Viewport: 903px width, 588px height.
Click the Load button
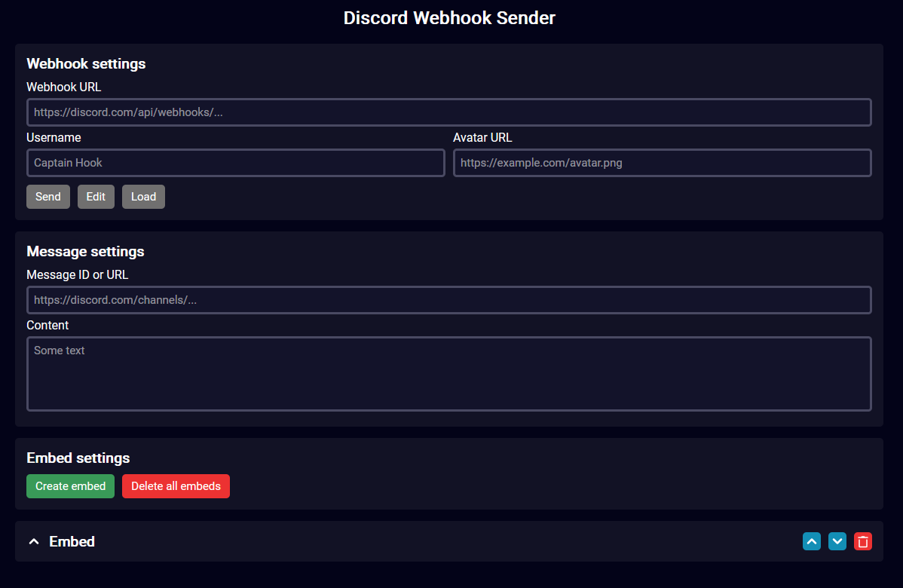[x=143, y=197]
